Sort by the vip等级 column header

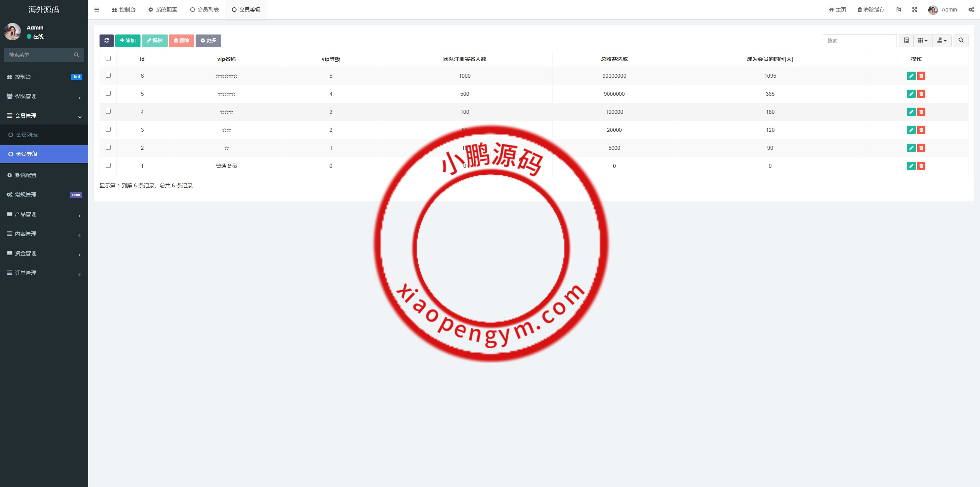(x=331, y=59)
